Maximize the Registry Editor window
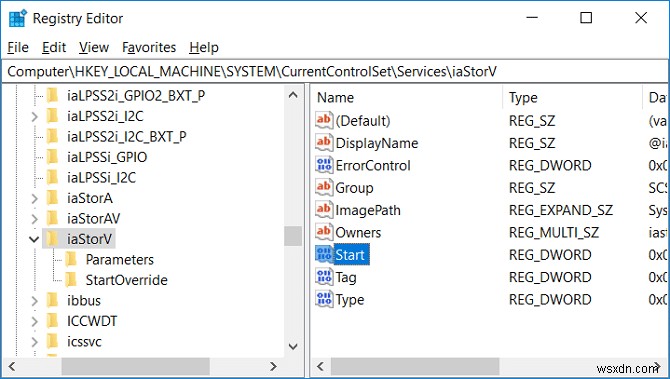670x379 pixels. click(x=586, y=18)
